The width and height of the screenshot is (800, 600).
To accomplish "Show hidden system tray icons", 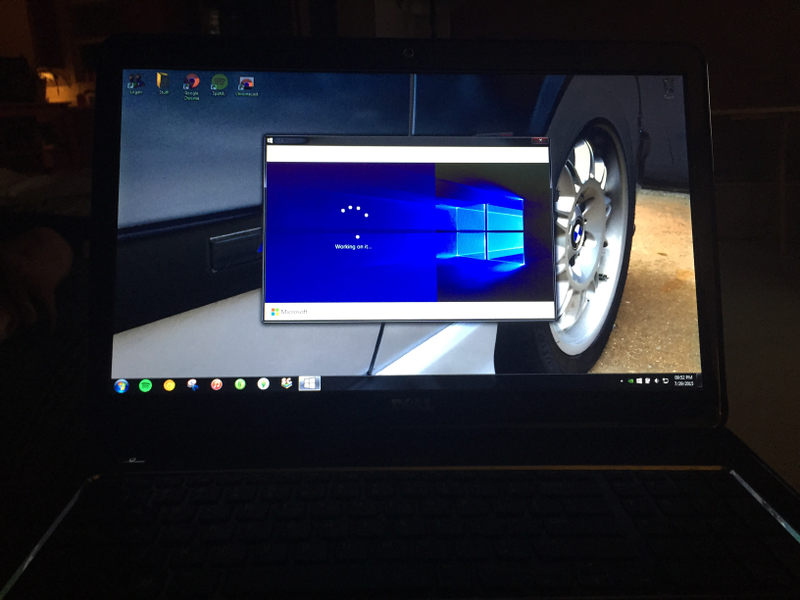I will (x=621, y=381).
